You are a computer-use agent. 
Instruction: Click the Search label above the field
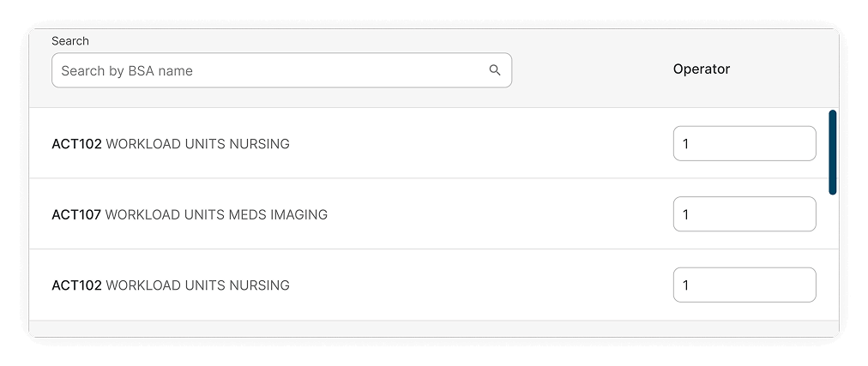point(70,41)
